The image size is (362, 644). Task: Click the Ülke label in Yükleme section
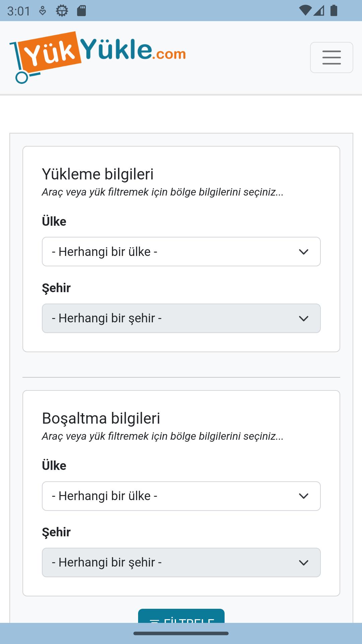[54, 221]
